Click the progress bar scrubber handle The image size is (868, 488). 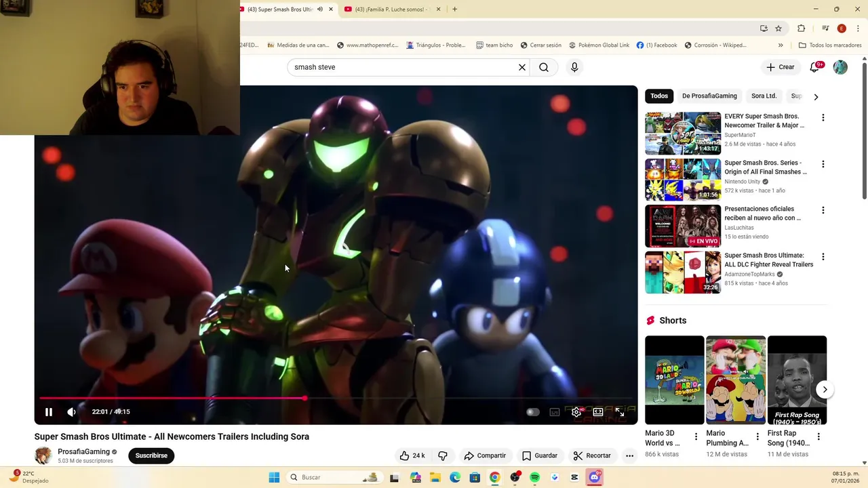(x=304, y=398)
